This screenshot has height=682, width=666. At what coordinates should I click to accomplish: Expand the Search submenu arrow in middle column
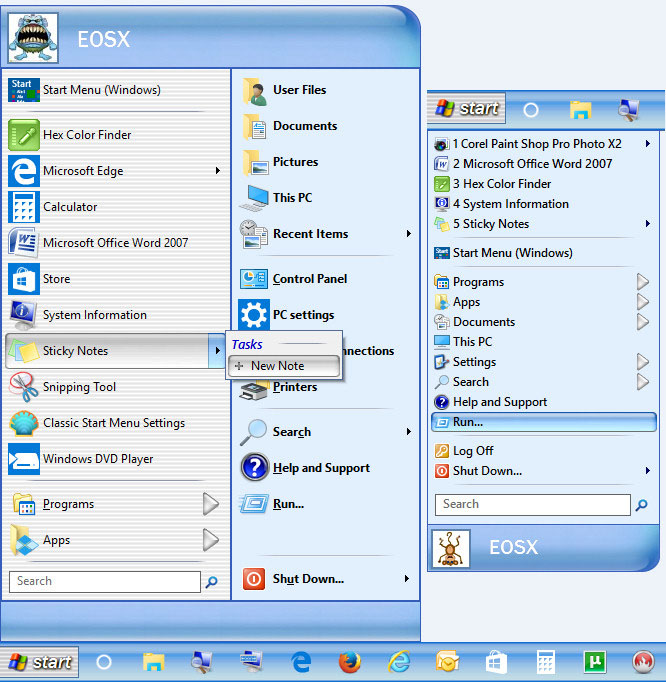tap(408, 432)
